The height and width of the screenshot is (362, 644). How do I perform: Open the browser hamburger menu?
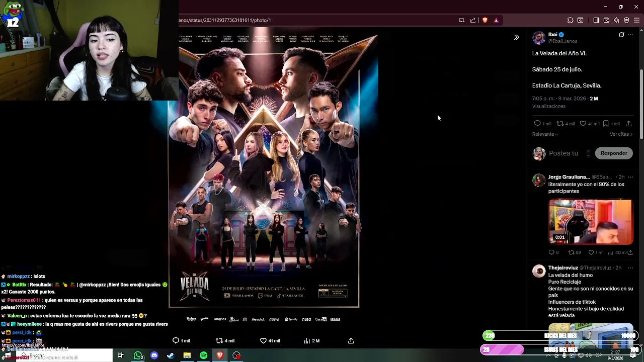(636, 20)
